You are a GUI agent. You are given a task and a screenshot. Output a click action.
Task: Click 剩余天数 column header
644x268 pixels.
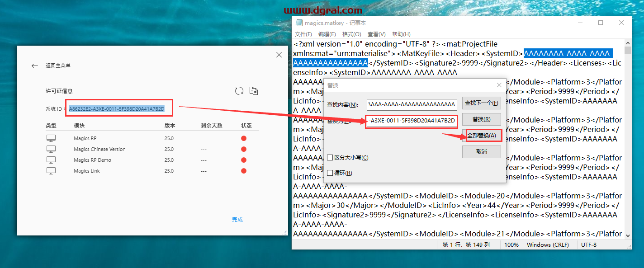212,126
